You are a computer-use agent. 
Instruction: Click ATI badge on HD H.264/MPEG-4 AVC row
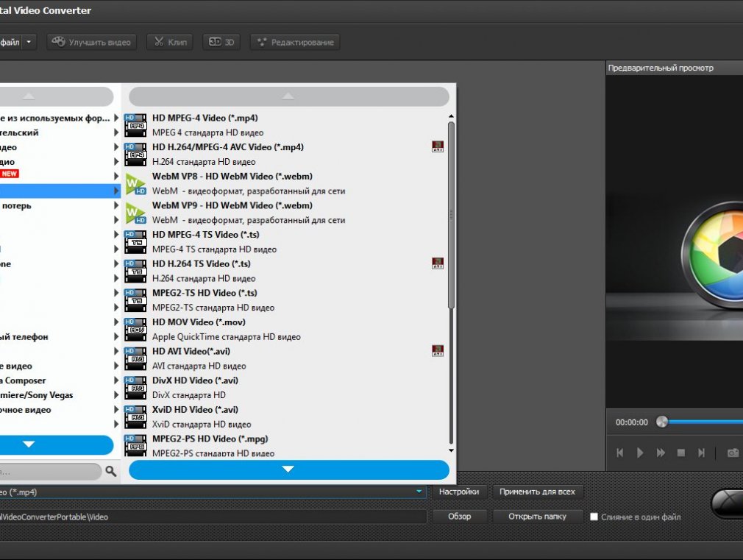[438, 146]
